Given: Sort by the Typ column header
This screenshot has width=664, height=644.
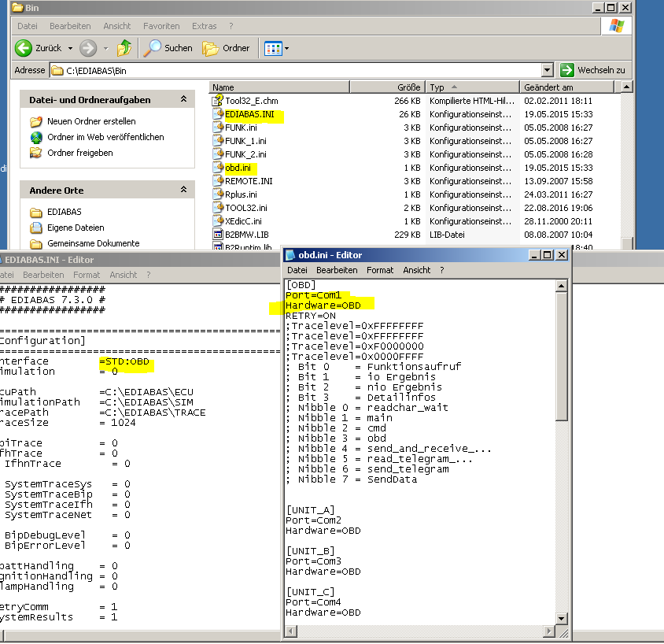Looking at the screenshot, I should pyautogui.click(x=472, y=87).
